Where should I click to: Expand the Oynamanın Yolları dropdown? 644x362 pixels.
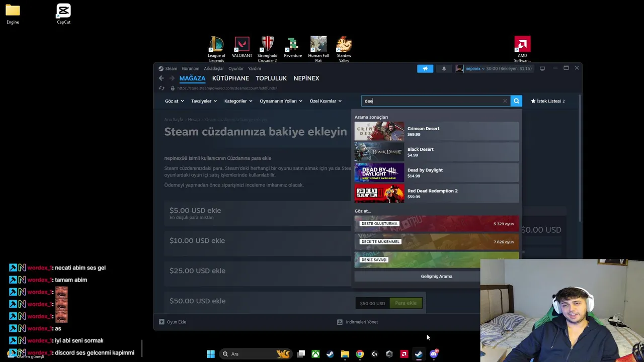[281, 101]
